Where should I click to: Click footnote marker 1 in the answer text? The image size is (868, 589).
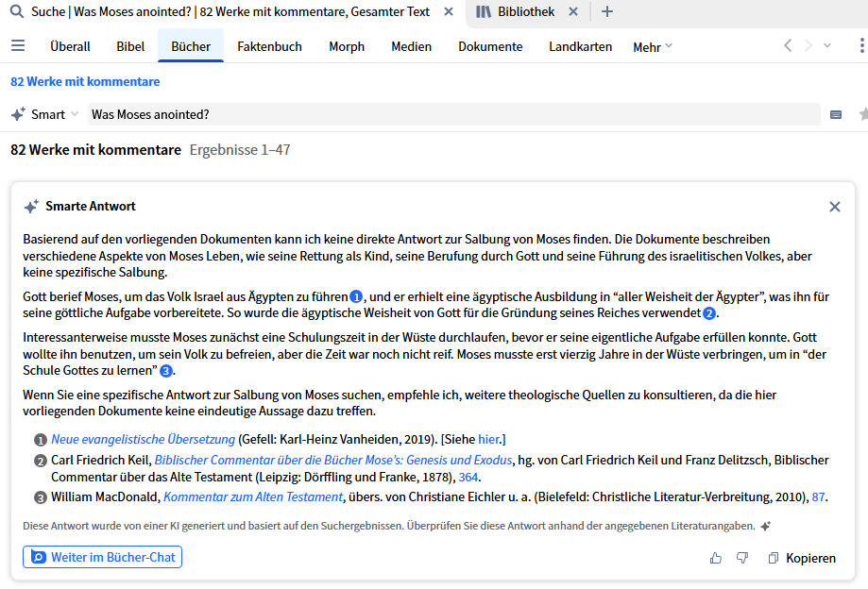[x=354, y=296]
